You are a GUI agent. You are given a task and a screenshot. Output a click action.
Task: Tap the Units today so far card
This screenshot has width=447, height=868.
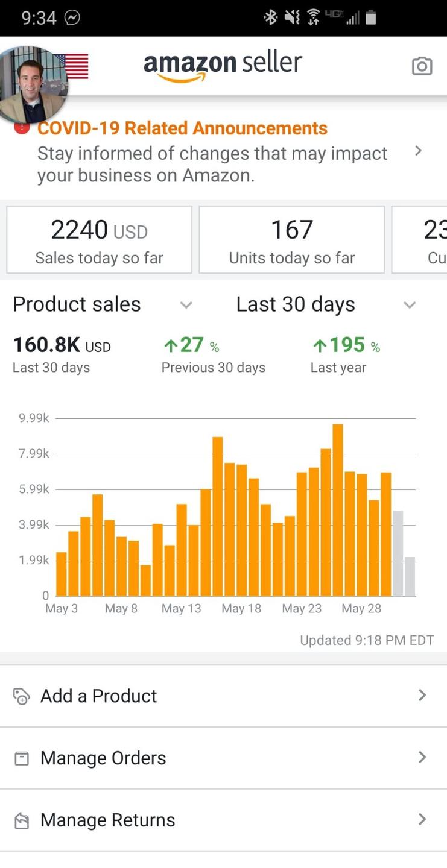[x=291, y=240]
